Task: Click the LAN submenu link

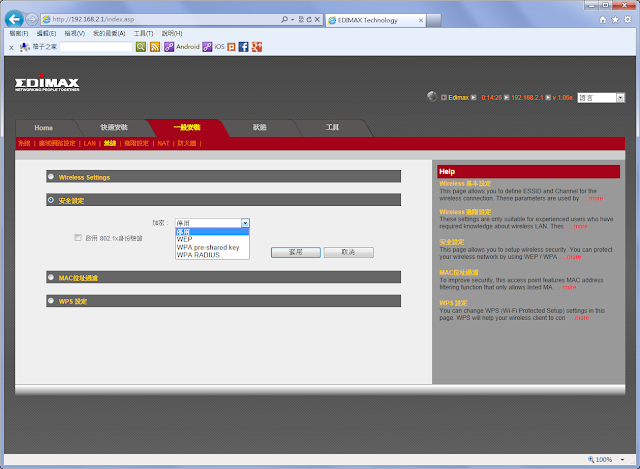Action: coord(90,143)
